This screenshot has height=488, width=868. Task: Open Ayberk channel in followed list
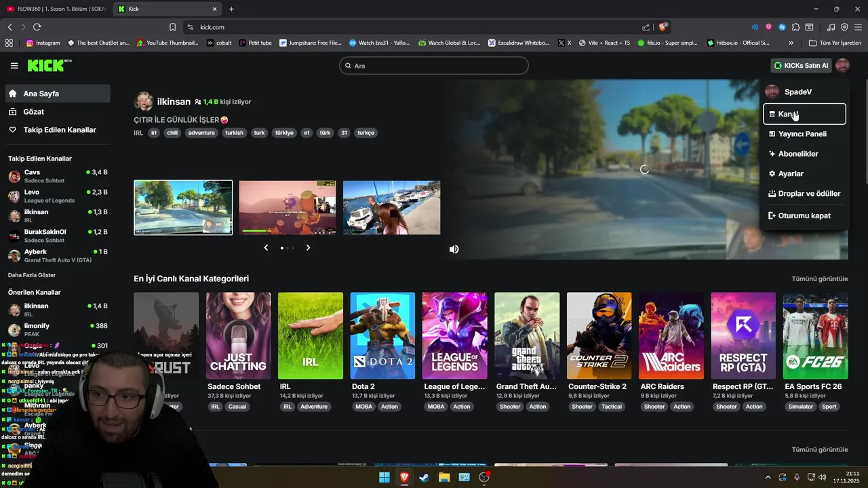[58, 256]
